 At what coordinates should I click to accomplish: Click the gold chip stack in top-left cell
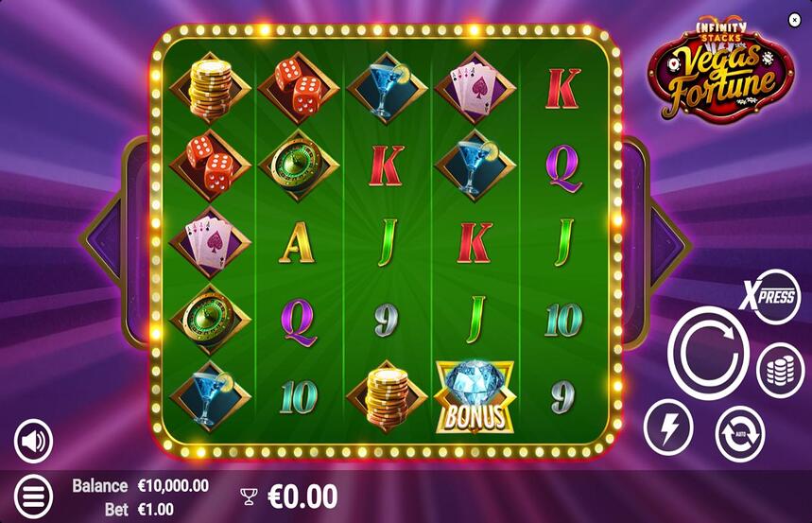210,88
